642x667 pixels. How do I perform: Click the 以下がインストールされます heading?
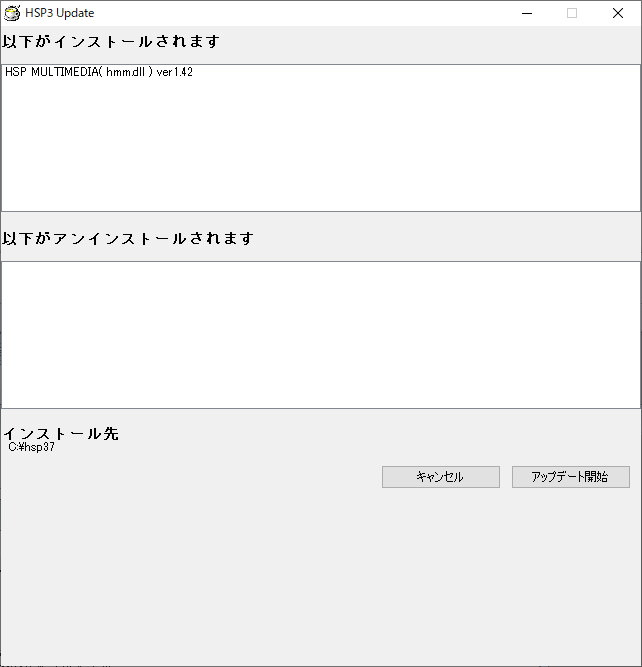pos(111,42)
